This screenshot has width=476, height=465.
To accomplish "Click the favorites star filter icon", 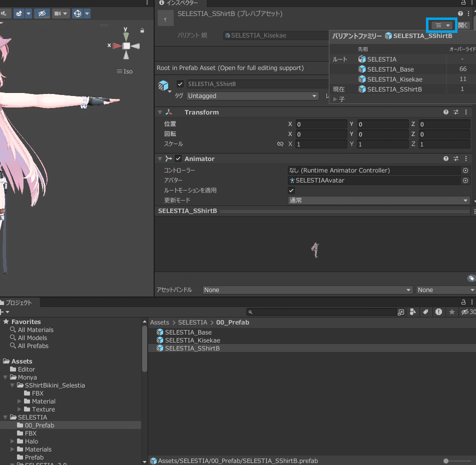I will pyautogui.click(x=451, y=311).
